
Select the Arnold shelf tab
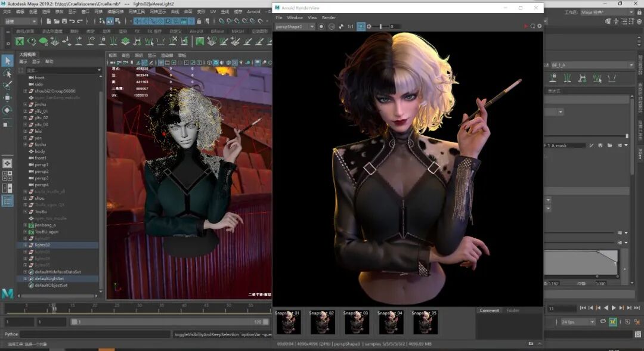point(196,31)
